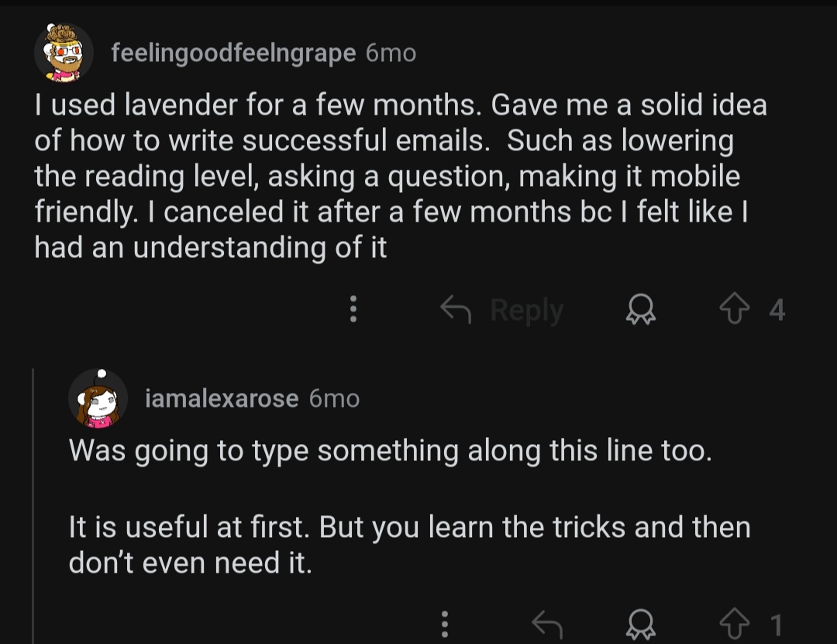This screenshot has height=644, width=837.
Task: Award iamalexarose's comment with the ribbon icon
Action: coord(641,625)
